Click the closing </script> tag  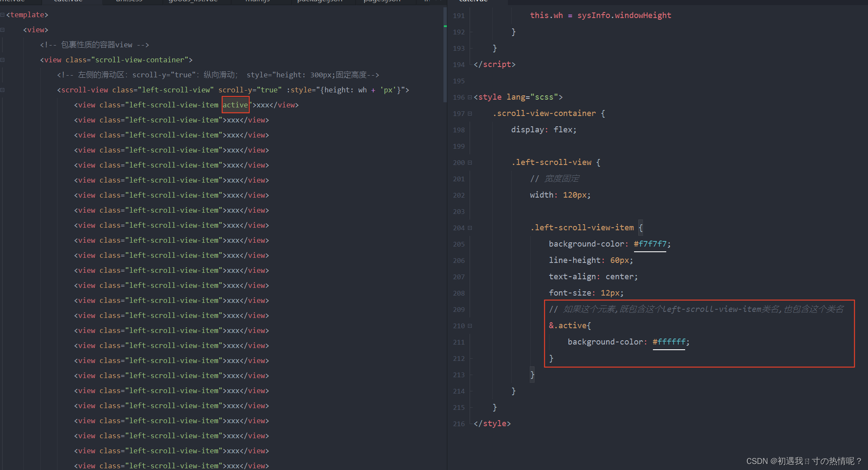click(x=494, y=64)
